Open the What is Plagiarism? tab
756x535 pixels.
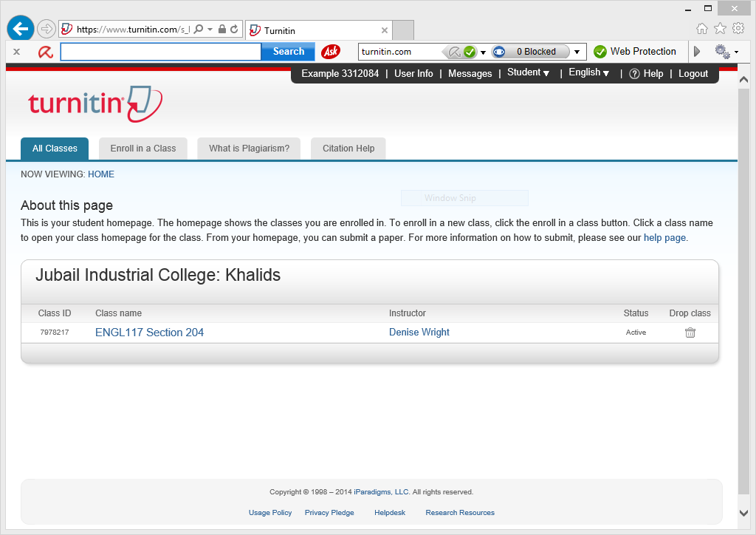pyautogui.click(x=249, y=149)
